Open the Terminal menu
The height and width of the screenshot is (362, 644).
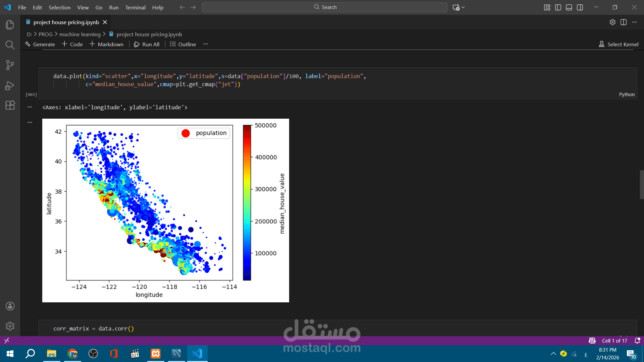[135, 7]
